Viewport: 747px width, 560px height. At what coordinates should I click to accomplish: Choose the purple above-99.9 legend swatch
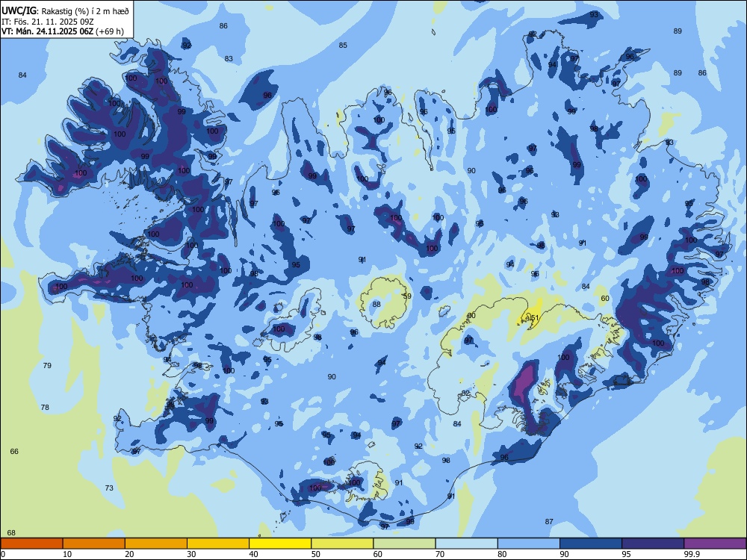tap(715, 544)
